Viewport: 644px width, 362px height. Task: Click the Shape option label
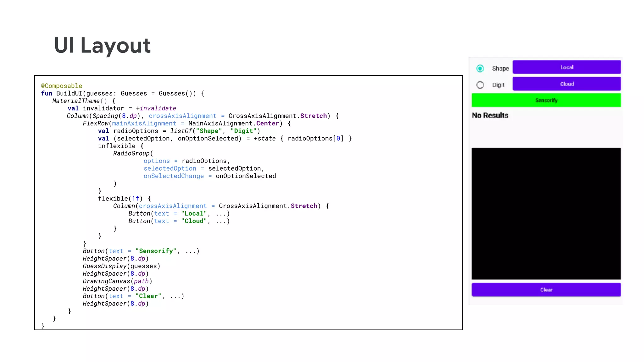pyautogui.click(x=500, y=69)
